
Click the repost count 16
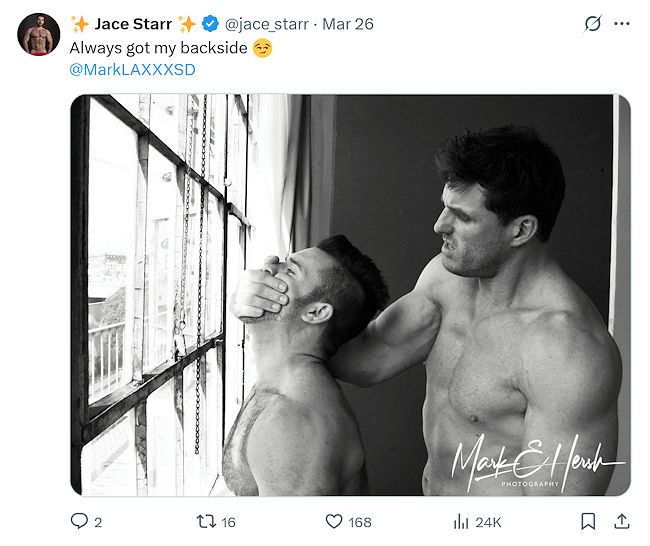[228, 522]
